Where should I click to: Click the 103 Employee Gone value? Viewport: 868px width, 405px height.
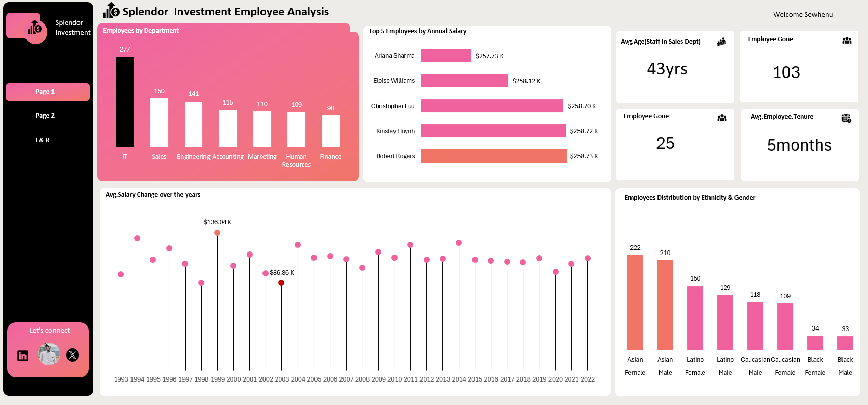(786, 72)
